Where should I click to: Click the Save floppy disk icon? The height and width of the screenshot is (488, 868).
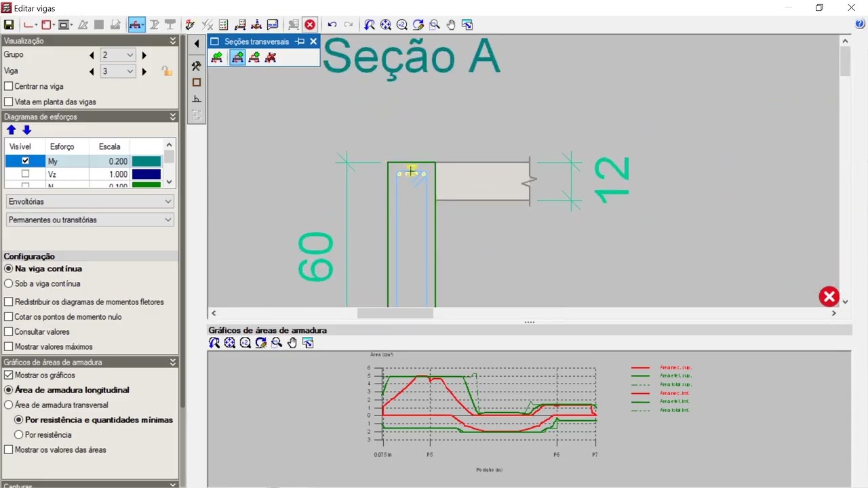pyautogui.click(x=9, y=24)
